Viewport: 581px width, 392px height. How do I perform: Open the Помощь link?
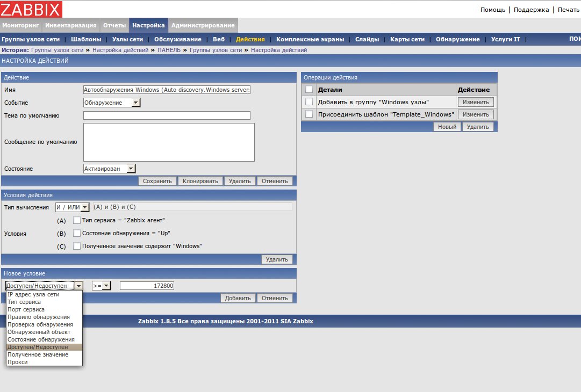tap(492, 10)
